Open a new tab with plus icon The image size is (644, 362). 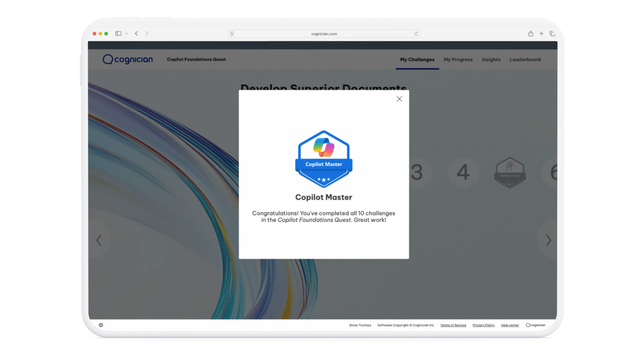(x=541, y=34)
